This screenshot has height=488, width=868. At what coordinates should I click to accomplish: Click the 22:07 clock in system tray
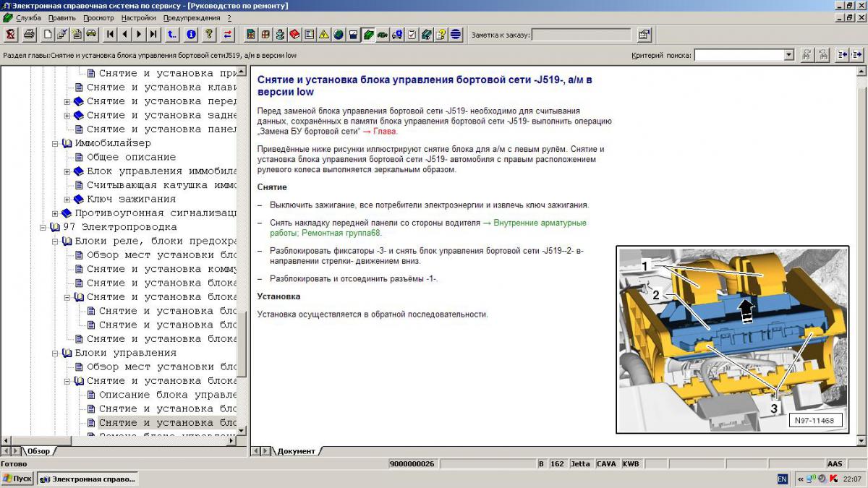(853, 479)
